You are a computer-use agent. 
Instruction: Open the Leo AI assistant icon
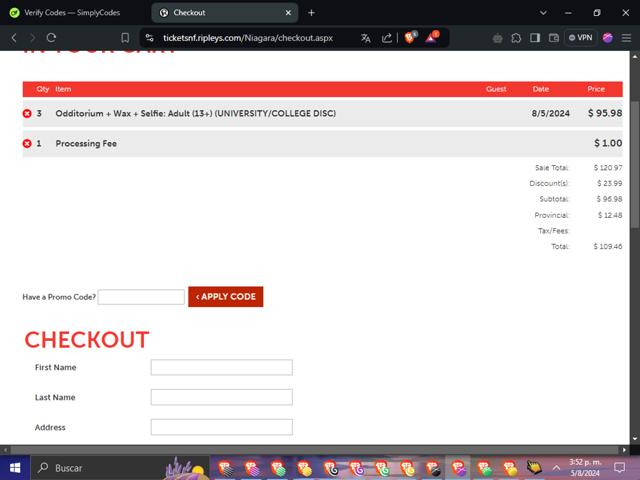pyautogui.click(x=497, y=38)
